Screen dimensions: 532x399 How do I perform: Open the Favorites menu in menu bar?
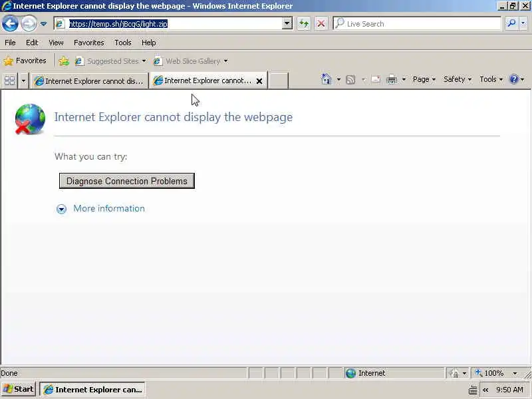[x=89, y=43]
